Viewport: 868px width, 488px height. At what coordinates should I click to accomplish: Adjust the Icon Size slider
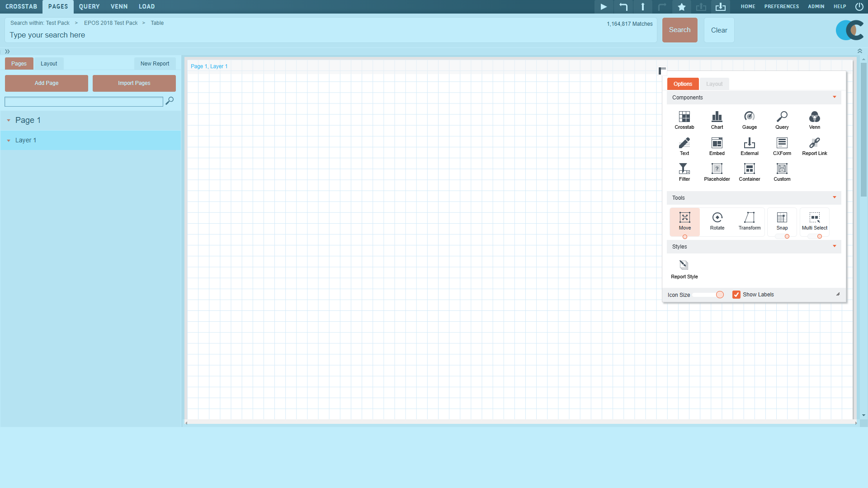coord(719,294)
